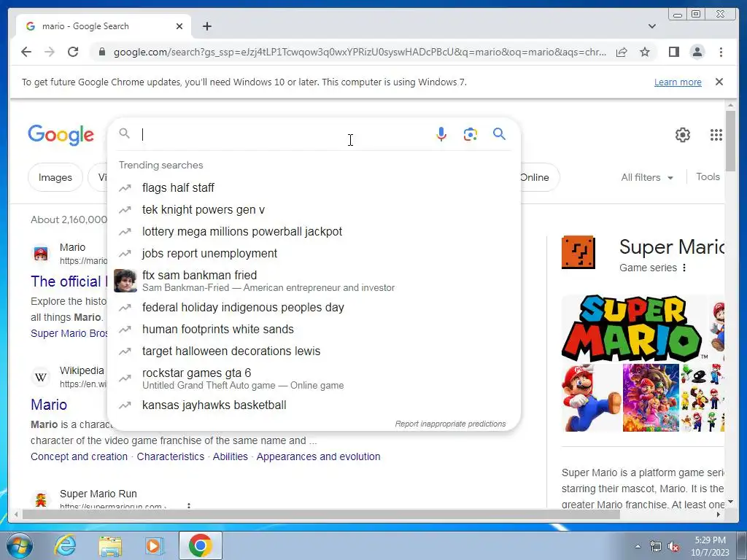747x560 pixels.
Task: Choose kansas jayhawks basketball suggestion
Action: pos(314,405)
